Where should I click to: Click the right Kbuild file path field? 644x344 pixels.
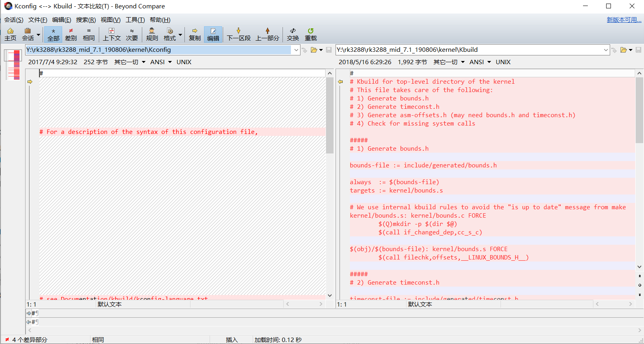click(x=469, y=50)
